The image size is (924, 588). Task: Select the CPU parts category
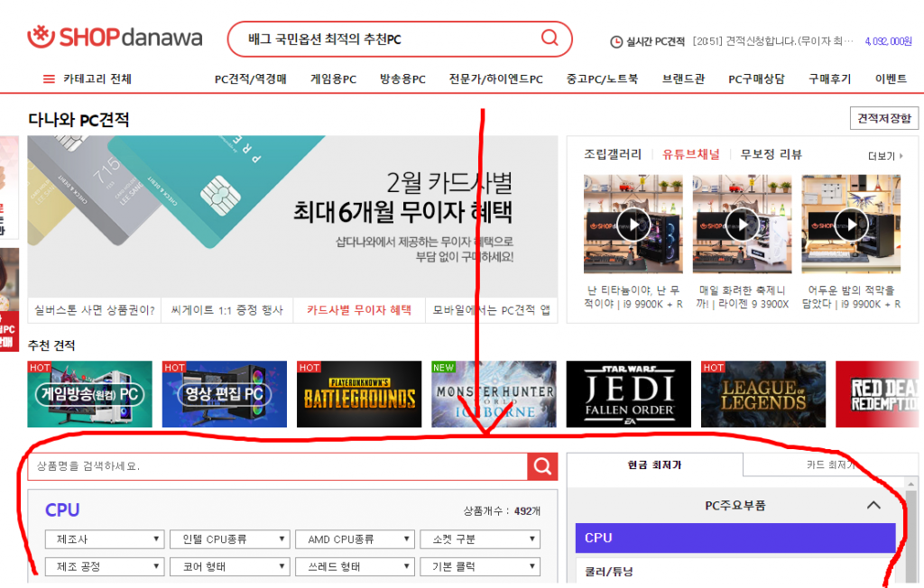point(735,537)
